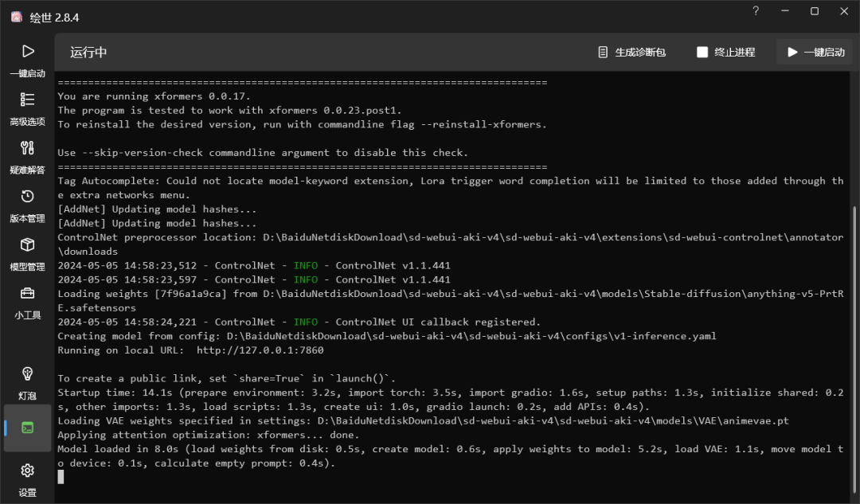
Task: Click the terminal cursor at bottom line
Action: tap(61, 477)
